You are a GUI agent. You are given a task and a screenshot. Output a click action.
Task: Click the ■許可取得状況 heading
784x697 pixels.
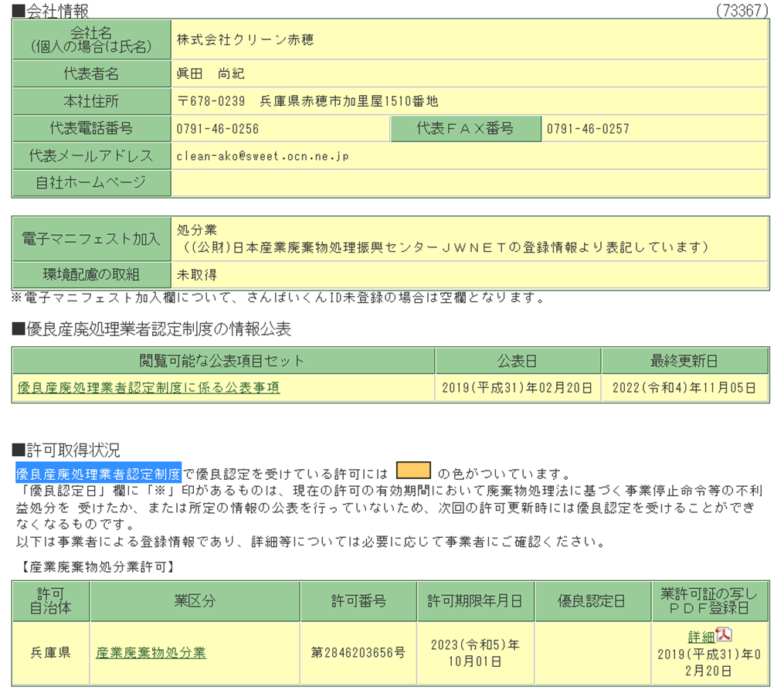[x=66, y=450]
